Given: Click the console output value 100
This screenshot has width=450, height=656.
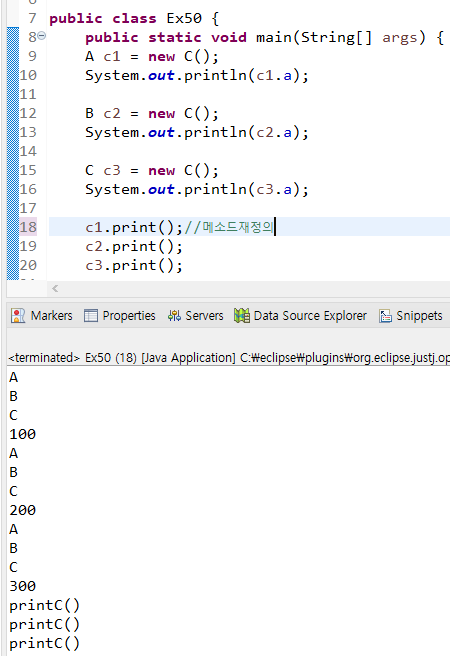Looking at the screenshot, I should point(23,434).
